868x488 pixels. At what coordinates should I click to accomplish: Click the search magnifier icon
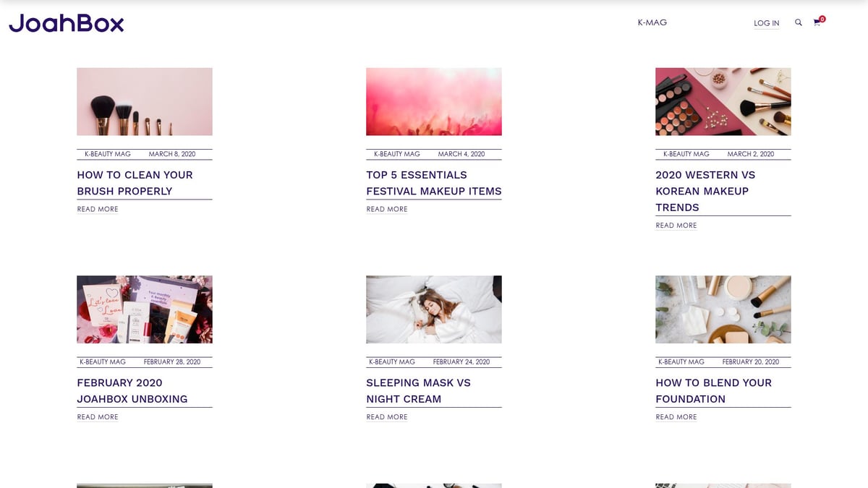click(799, 22)
